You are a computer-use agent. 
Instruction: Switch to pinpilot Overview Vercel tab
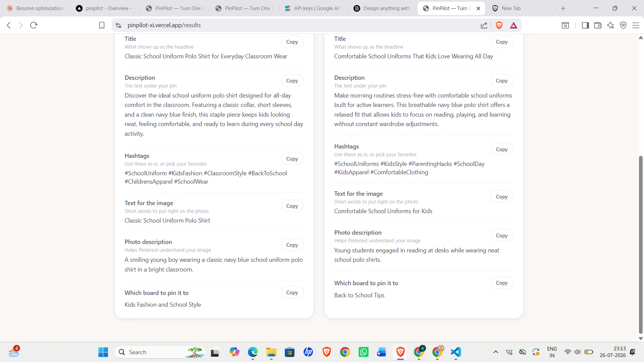click(x=105, y=8)
